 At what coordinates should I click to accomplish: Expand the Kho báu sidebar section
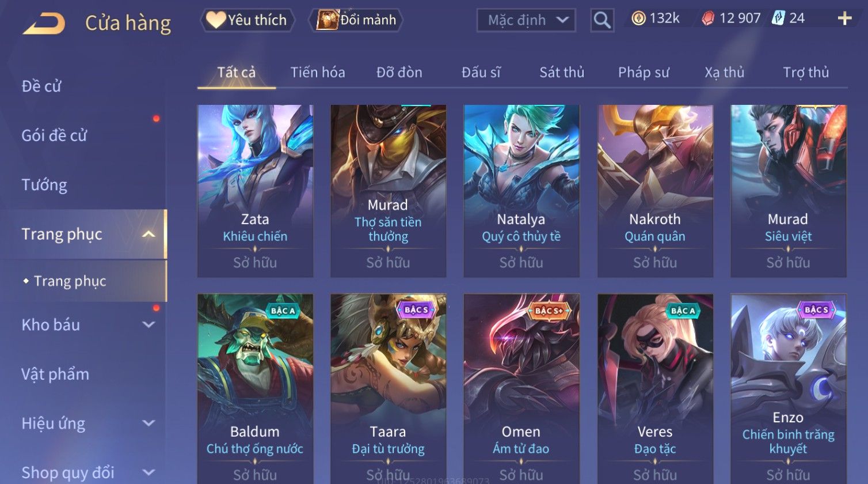pos(149,324)
